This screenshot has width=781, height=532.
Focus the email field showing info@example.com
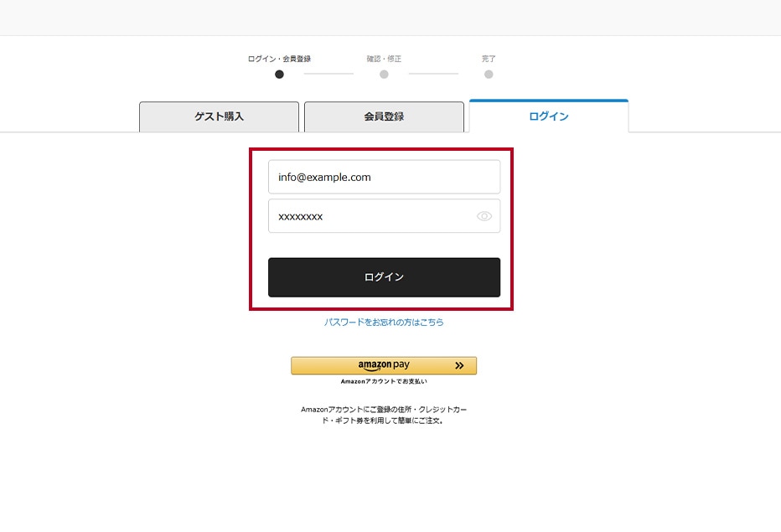point(384,178)
